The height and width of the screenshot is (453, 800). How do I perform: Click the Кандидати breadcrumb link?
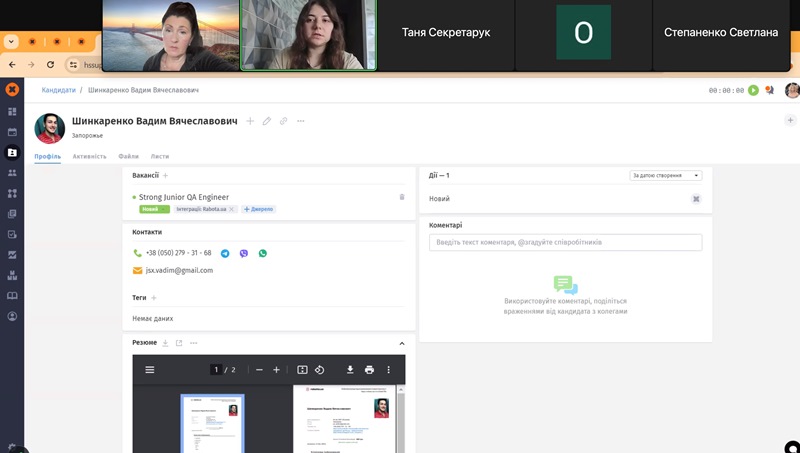point(58,90)
